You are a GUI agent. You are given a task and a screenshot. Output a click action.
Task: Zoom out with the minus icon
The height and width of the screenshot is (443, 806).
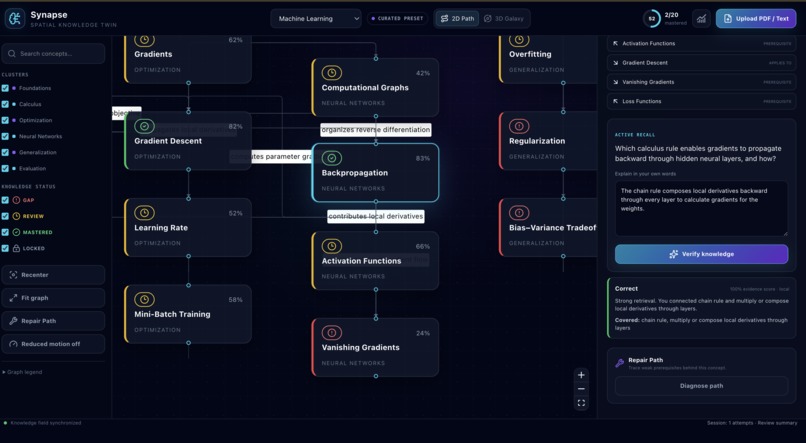(x=581, y=389)
